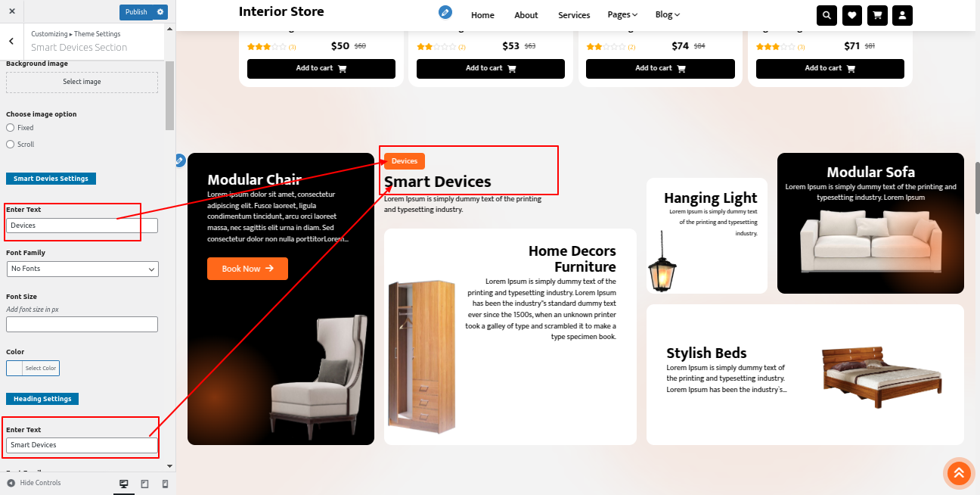Close the customizer with the X icon
This screenshot has height=495, width=980.
coord(12,11)
